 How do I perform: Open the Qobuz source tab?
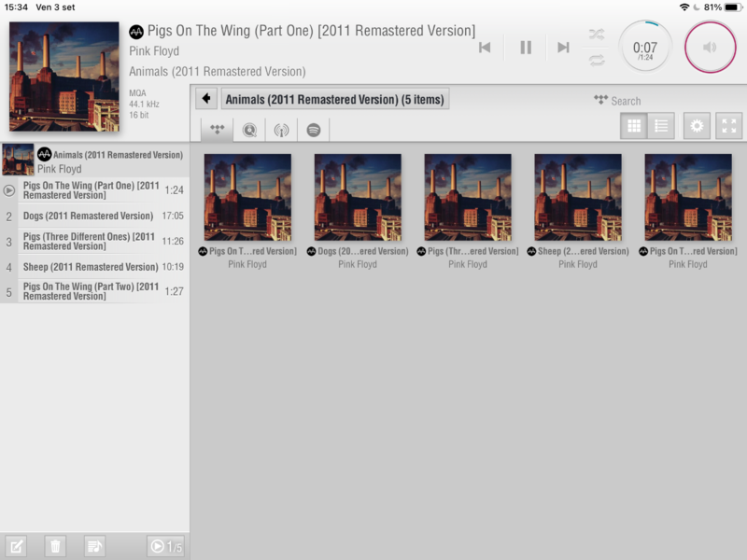(x=249, y=130)
